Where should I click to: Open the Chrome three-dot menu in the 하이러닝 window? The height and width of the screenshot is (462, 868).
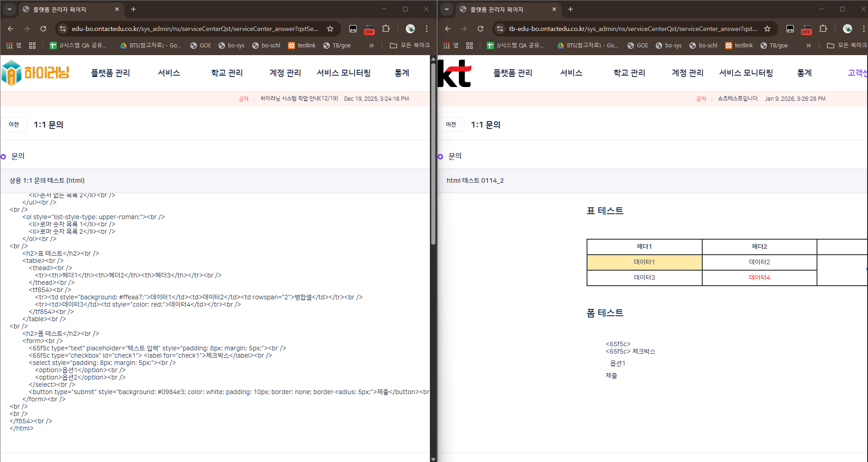427,29
